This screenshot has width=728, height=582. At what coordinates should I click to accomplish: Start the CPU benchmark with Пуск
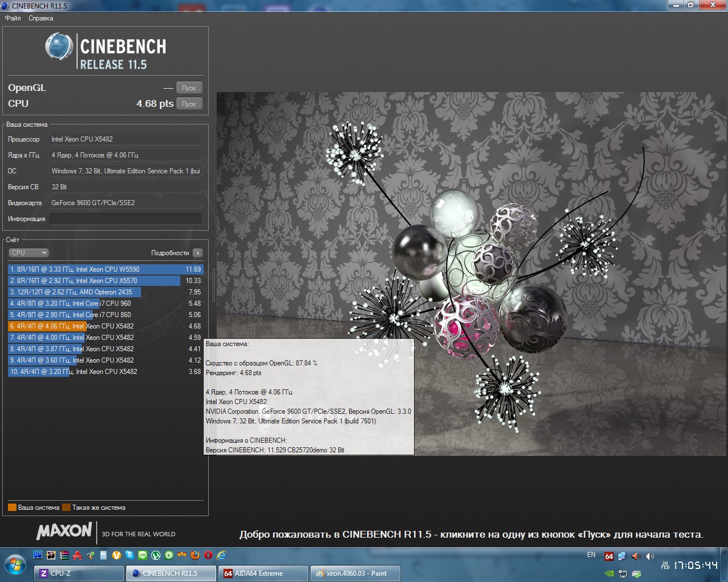189,104
